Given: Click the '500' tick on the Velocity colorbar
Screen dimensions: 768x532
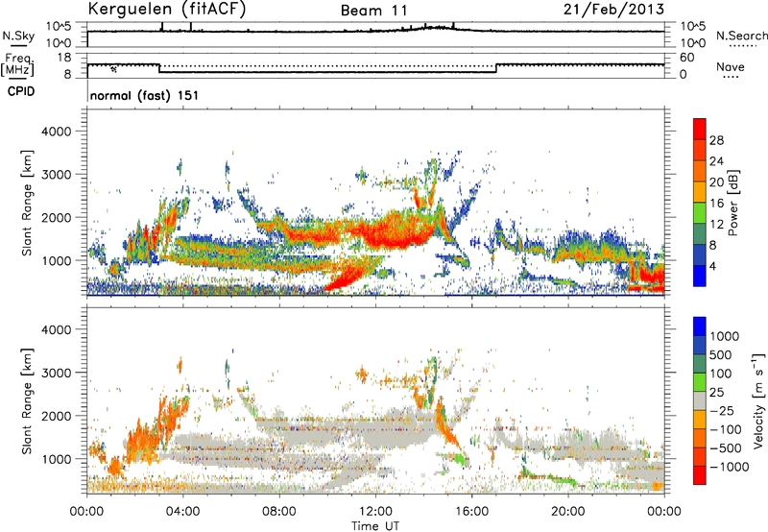Looking at the screenshot, I should 721,354.
